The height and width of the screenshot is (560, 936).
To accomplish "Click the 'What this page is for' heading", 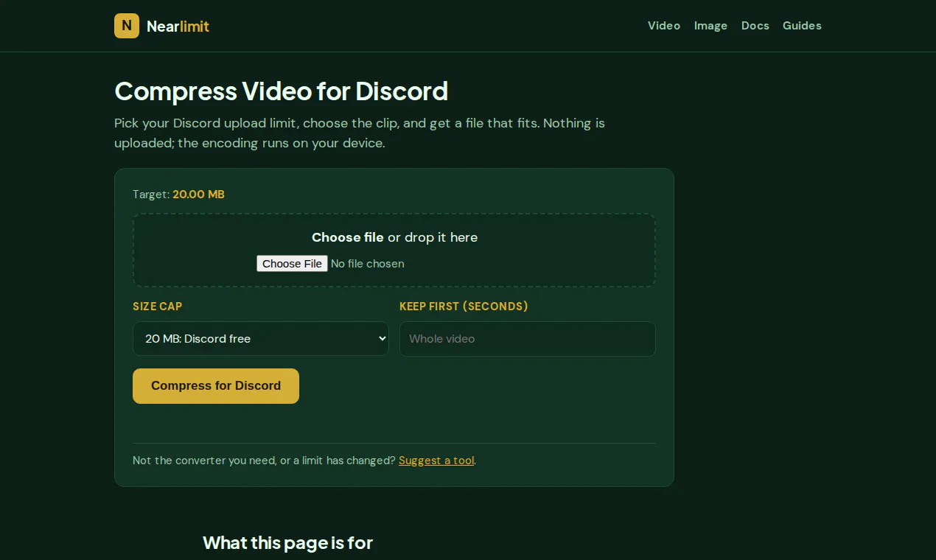I will pos(287,543).
